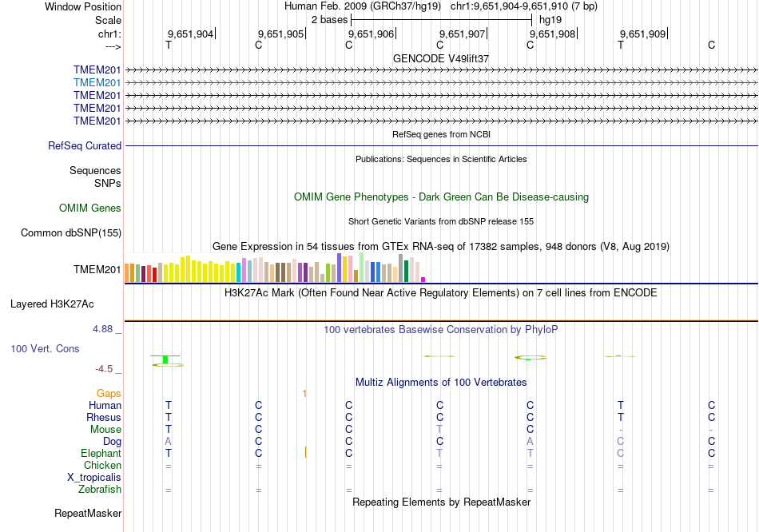Click Elephant row's faded T under 9,651,908
This screenshot has width=759, height=532.
(530, 454)
